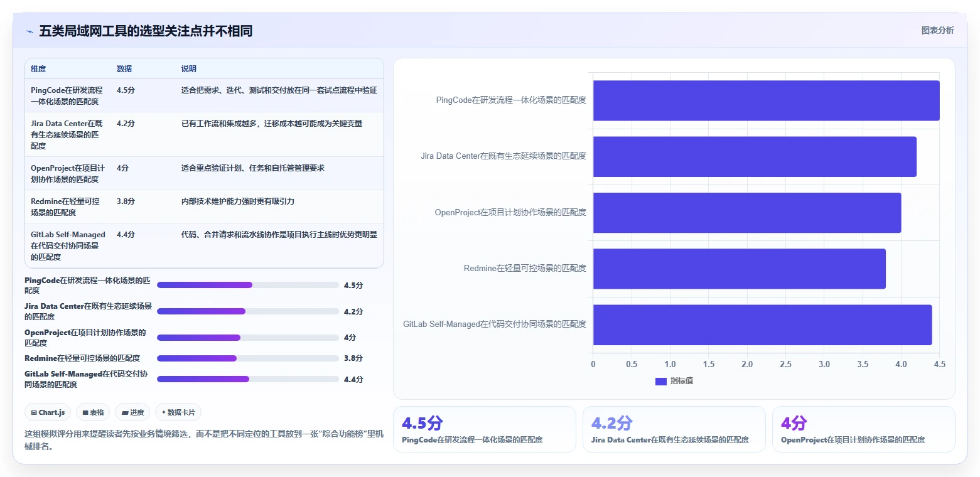This screenshot has height=477, width=980.
Task: Select the 进度 tag
Action: [x=132, y=412]
